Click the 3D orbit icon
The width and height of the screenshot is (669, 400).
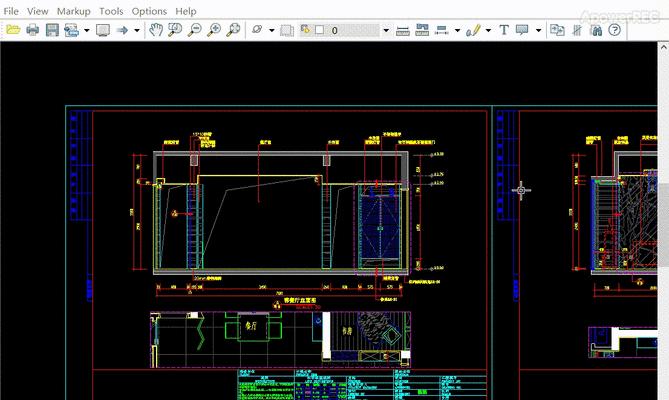pyautogui.click(x=257, y=30)
